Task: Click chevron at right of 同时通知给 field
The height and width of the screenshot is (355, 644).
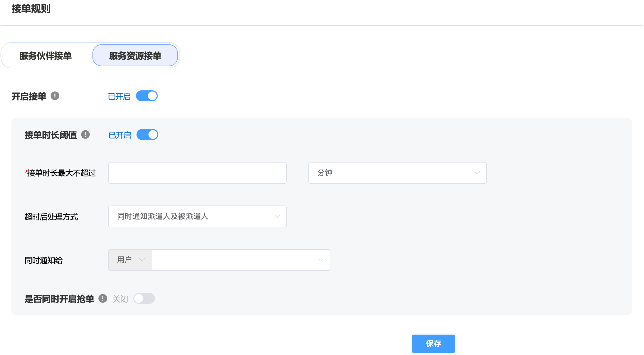Action: [320, 260]
